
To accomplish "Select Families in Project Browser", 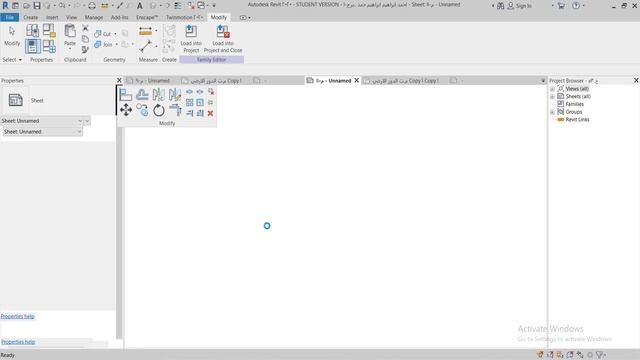I will (x=574, y=104).
